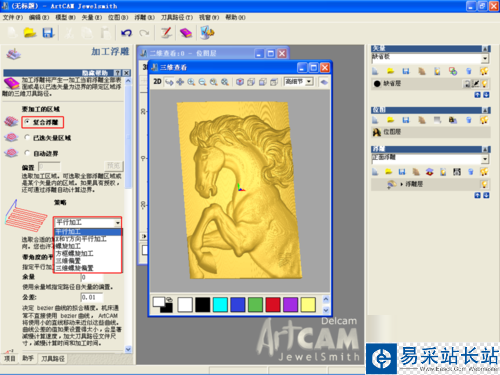Open the 文件 menu

(13, 17)
